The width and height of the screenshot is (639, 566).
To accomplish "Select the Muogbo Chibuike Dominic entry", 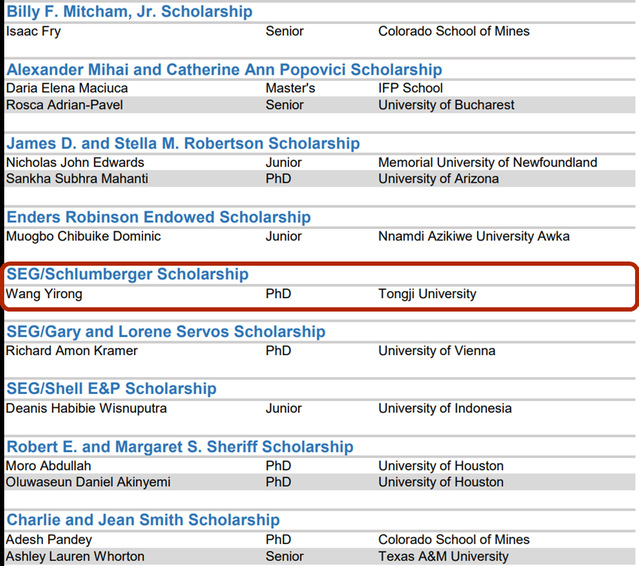I will tap(83, 236).
